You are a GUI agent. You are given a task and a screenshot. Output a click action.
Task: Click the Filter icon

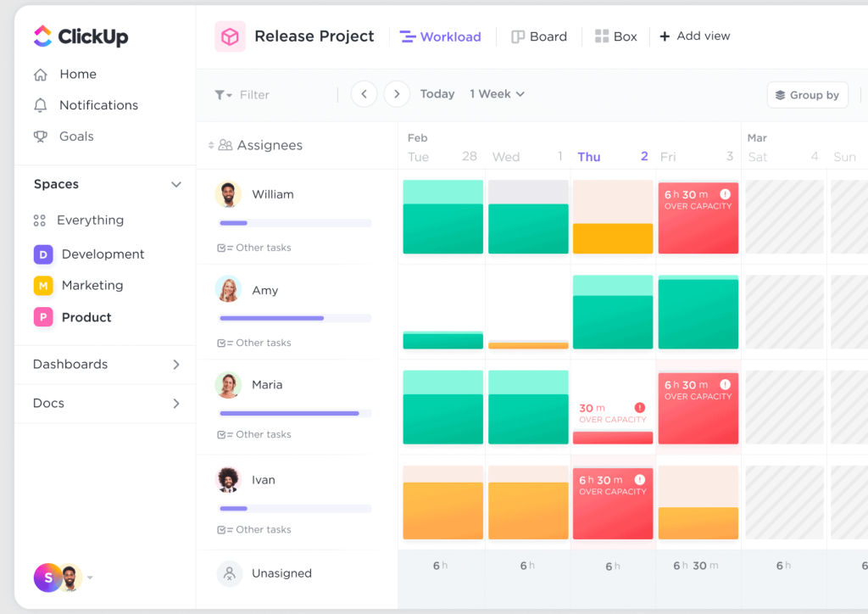pyautogui.click(x=222, y=94)
